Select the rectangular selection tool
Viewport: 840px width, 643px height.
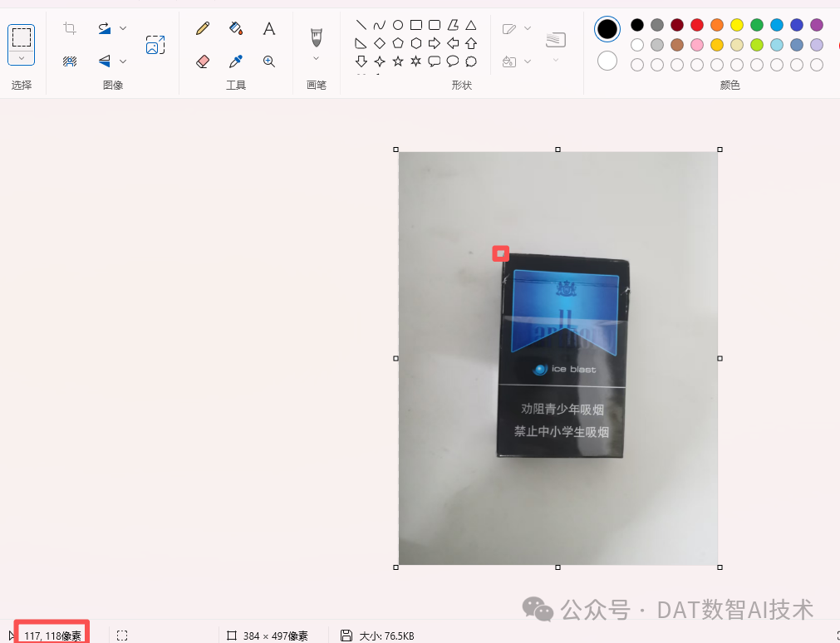pyautogui.click(x=22, y=37)
